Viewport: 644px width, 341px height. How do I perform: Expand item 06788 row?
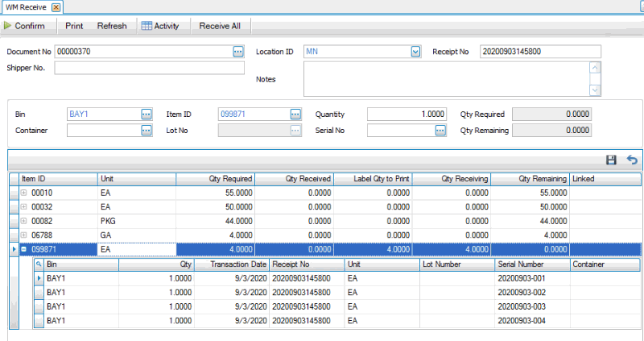[x=24, y=235]
